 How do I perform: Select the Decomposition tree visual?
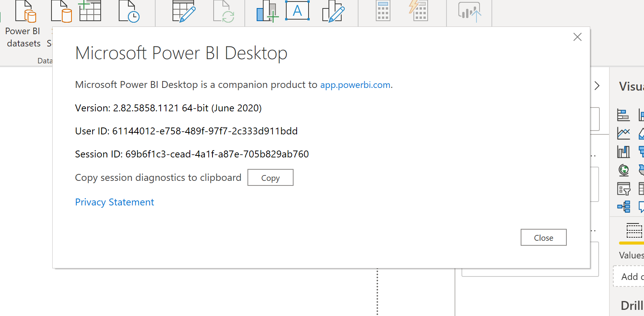(623, 207)
